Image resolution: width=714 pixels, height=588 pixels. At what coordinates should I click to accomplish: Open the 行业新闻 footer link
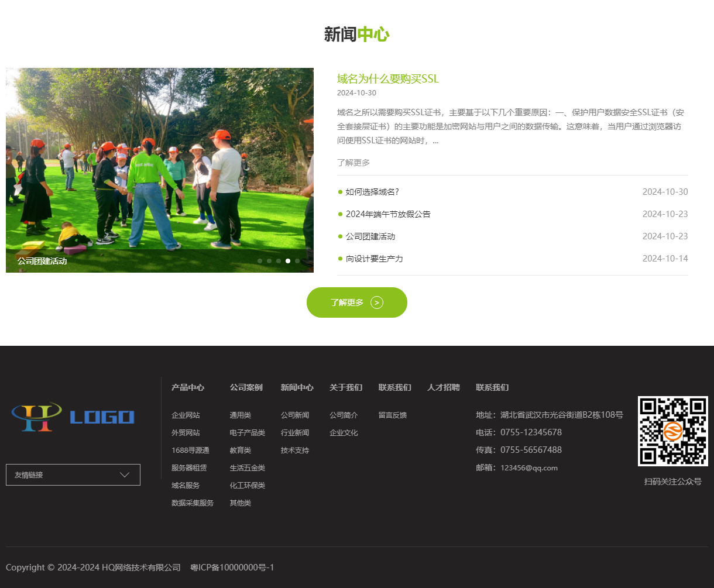pyautogui.click(x=295, y=433)
